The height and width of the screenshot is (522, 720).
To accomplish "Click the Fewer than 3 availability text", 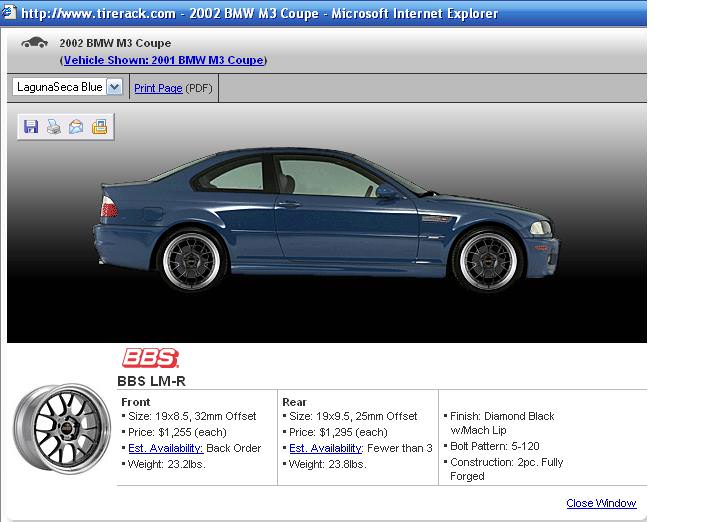I will pos(400,448).
